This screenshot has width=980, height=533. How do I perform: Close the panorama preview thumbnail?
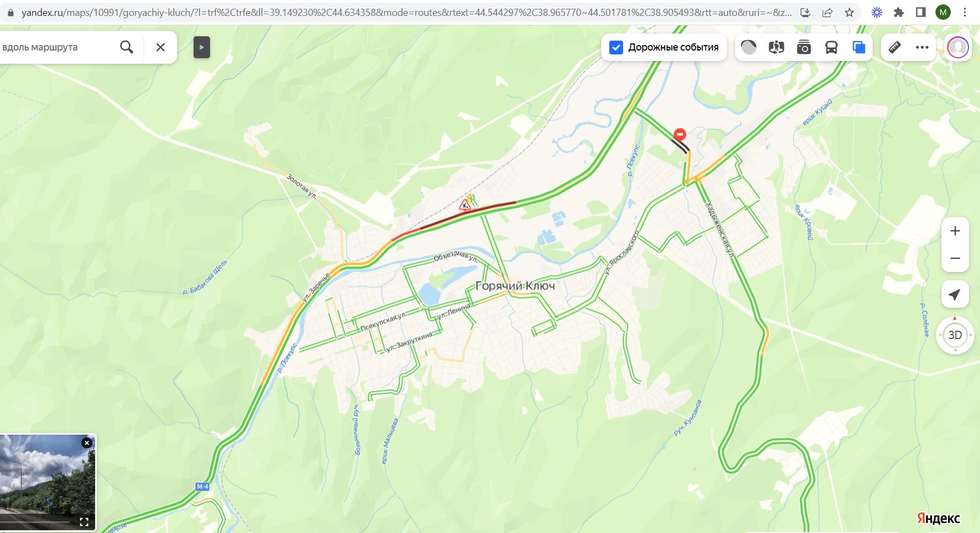click(86, 443)
